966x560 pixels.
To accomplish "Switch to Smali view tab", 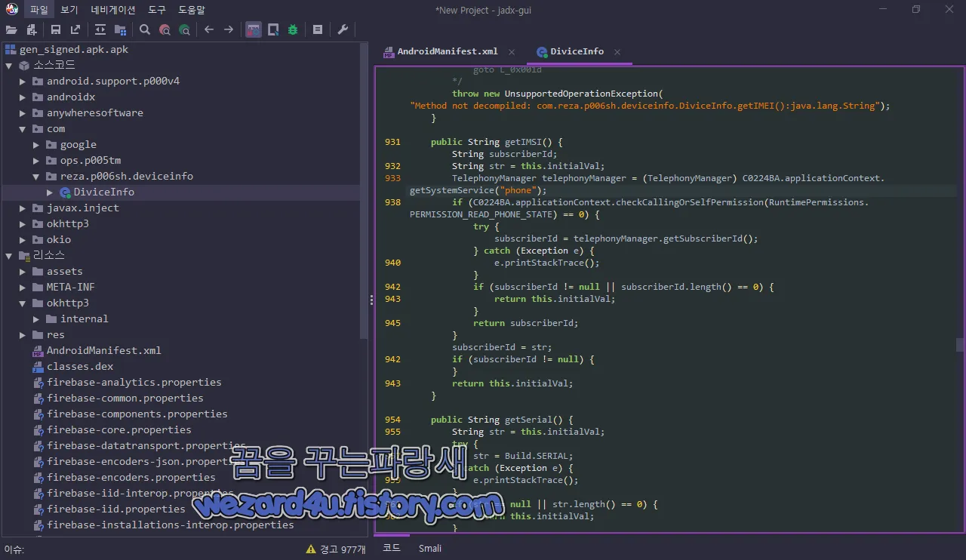I will (x=430, y=548).
